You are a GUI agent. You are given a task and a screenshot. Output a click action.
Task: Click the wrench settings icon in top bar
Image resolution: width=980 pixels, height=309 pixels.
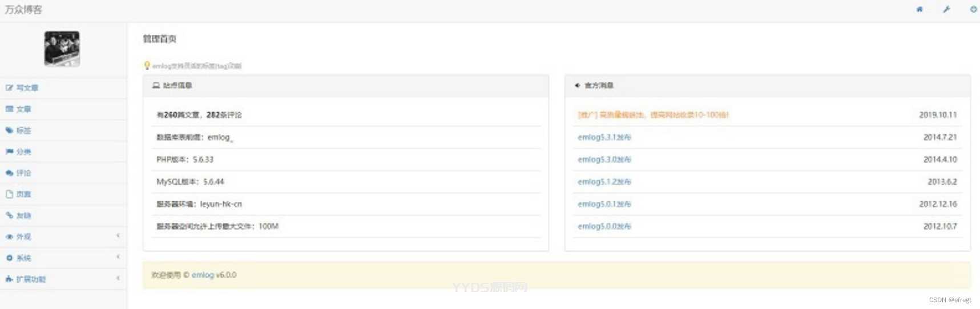coord(946,9)
